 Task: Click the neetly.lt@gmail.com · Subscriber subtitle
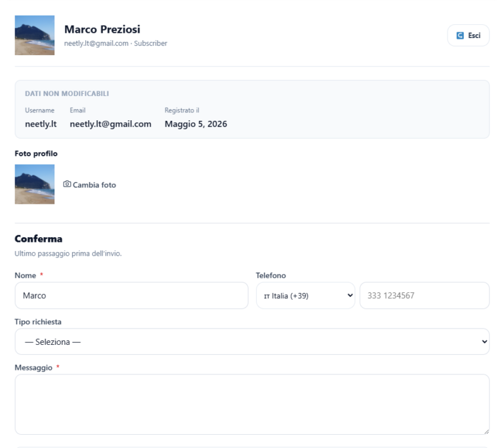coord(115,43)
